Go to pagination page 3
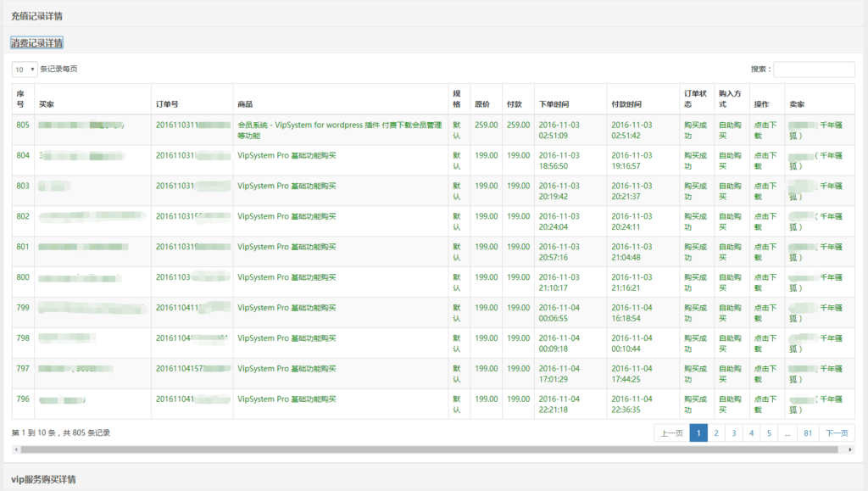This screenshot has height=491, width=868. [x=734, y=432]
